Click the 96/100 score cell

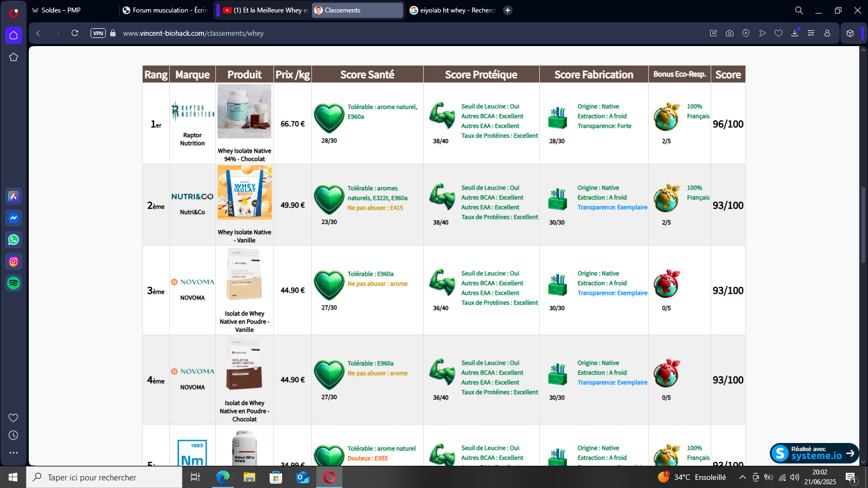728,124
